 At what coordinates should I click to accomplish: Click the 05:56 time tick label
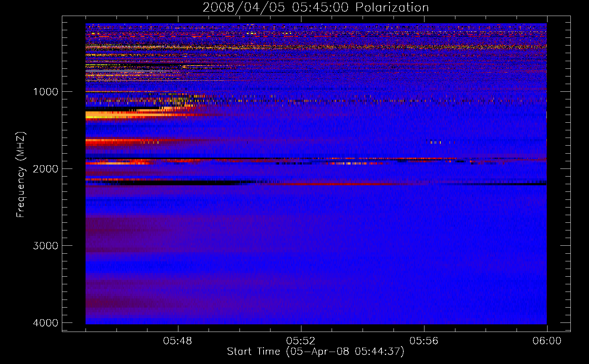[424, 341]
